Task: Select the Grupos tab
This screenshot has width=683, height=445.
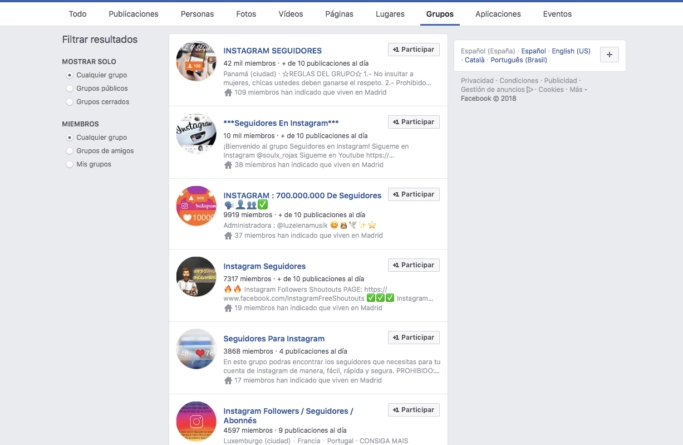Action: pyautogui.click(x=440, y=14)
